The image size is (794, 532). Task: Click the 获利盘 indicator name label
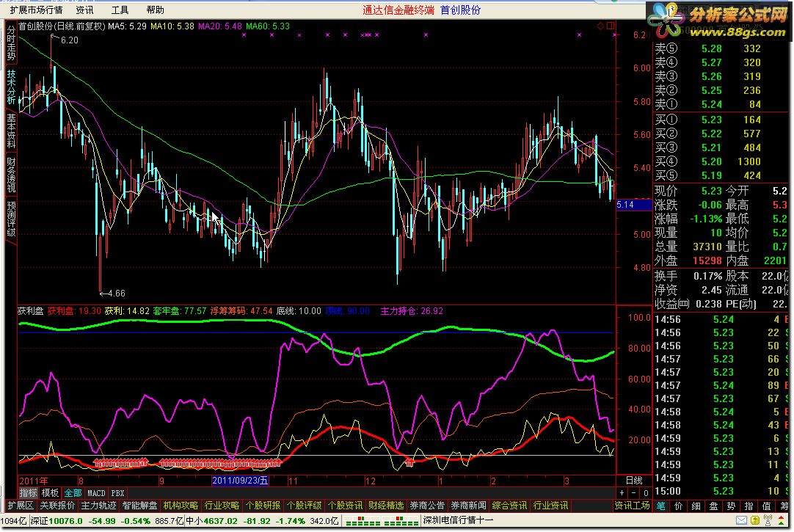point(31,311)
